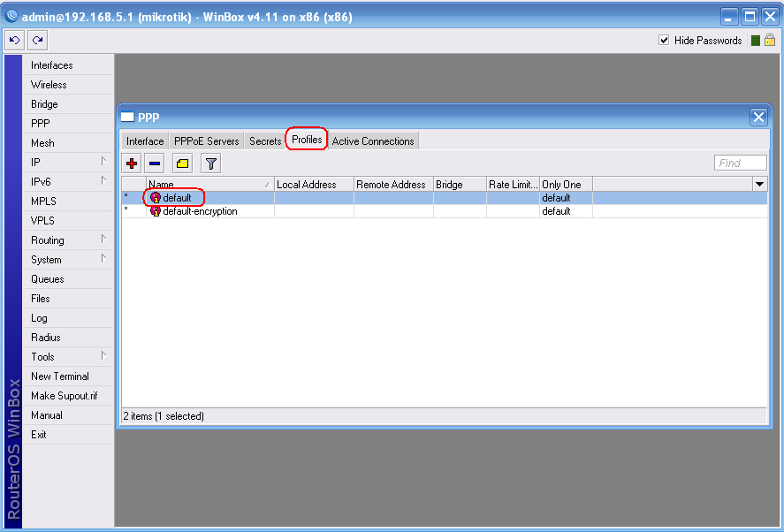Open the MPLS menu

(67, 201)
